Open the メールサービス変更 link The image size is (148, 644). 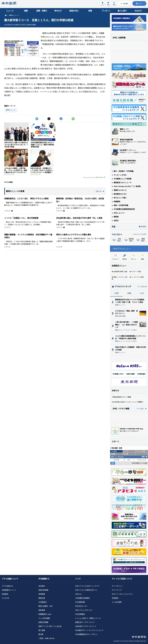(137, 277)
